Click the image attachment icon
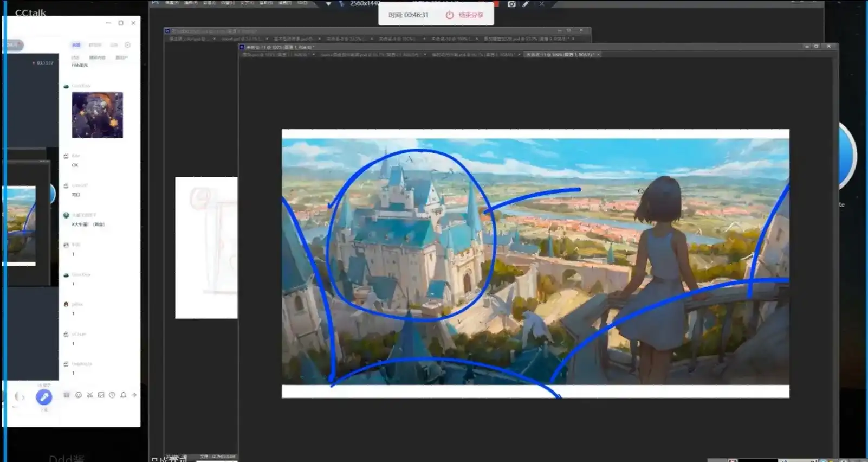The image size is (868, 462). (x=101, y=395)
